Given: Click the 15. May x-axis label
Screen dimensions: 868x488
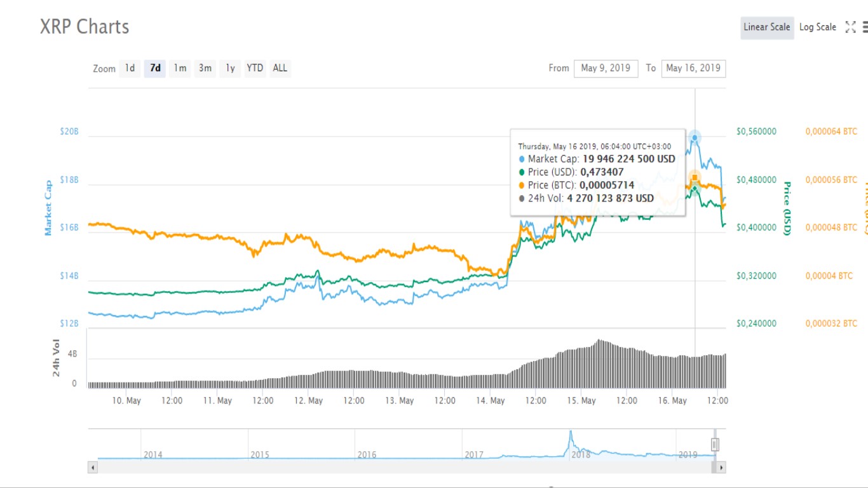Looking at the screenshot, I should [x=581, y=400].
